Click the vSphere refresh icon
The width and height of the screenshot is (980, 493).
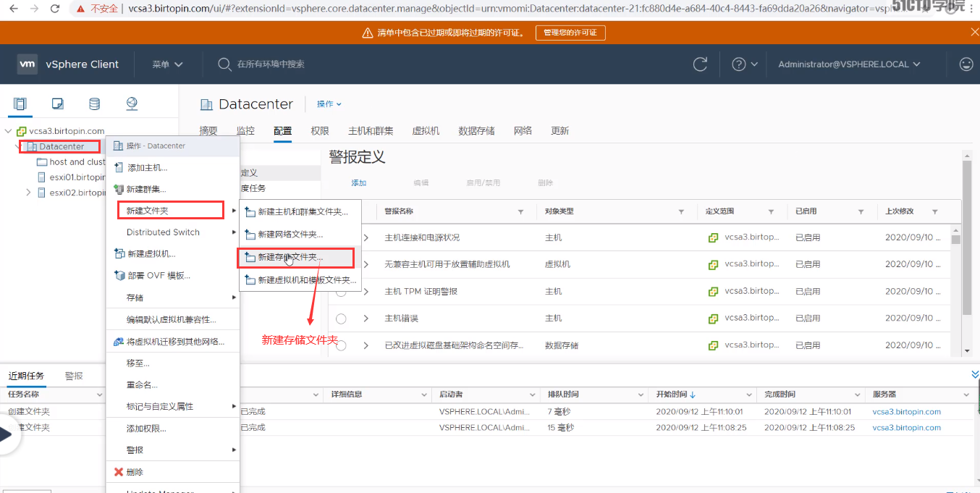(700, 64)
